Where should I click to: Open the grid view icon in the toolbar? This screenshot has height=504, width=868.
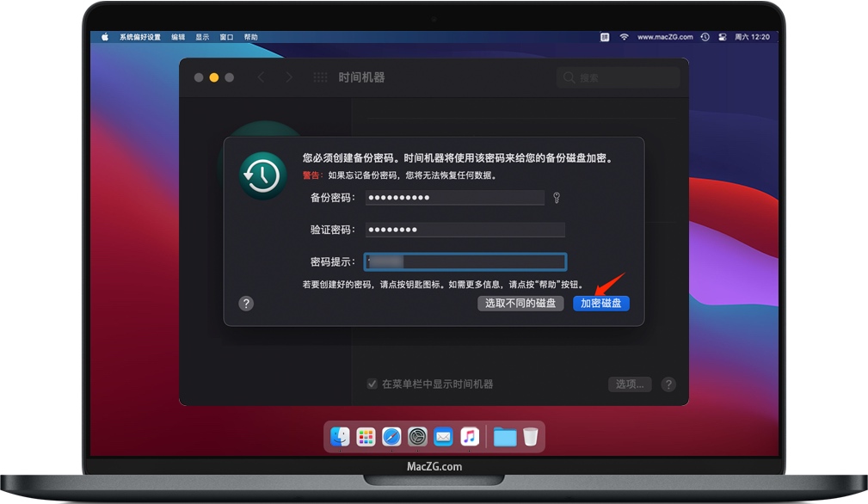[x=319, y=77]
